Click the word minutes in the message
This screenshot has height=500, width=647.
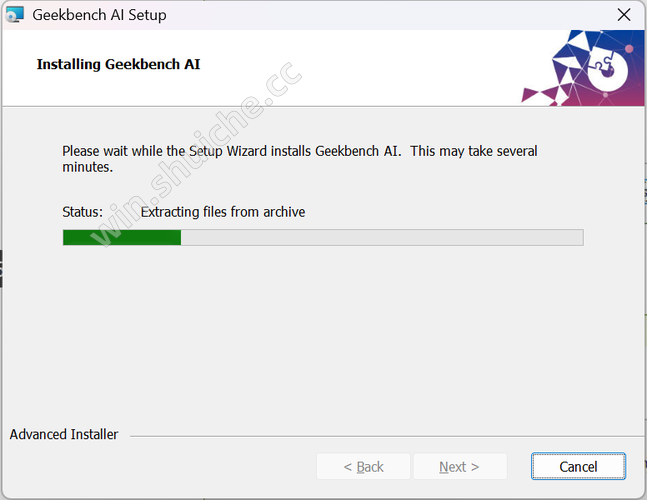coord(86,167)
